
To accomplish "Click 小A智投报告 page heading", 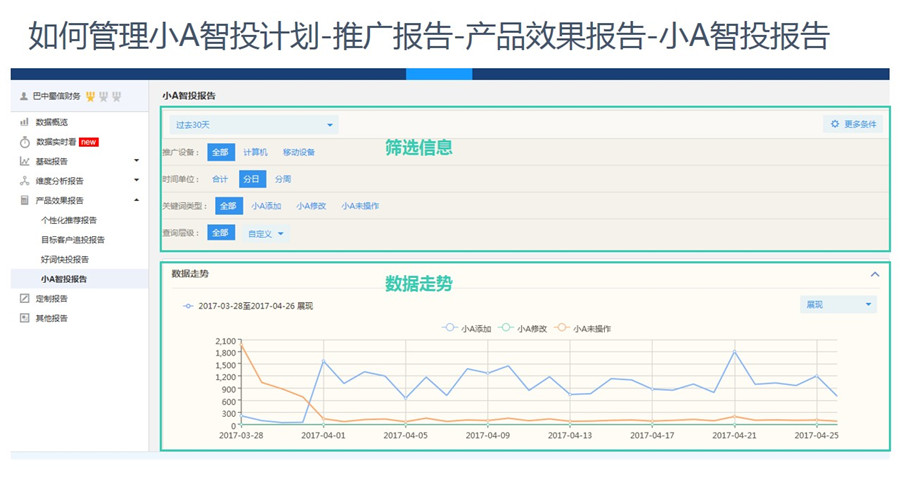I will [x=189, y=96].
